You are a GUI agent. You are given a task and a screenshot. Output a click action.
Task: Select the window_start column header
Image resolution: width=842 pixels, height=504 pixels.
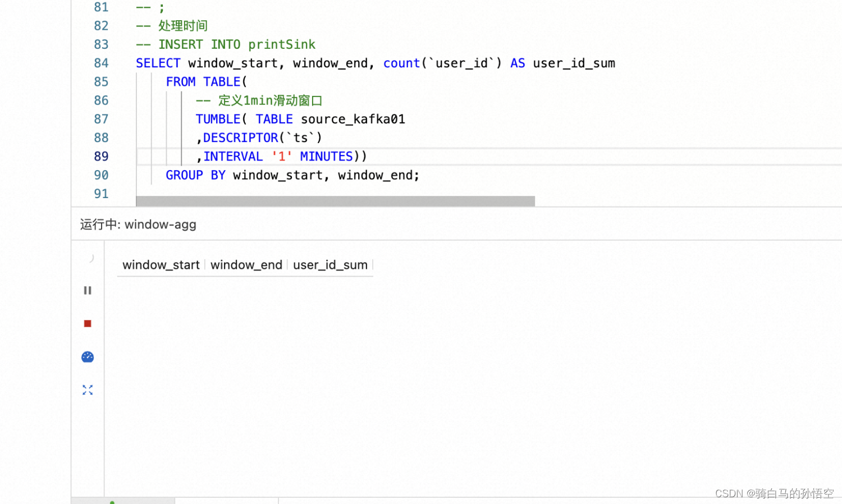(x=161, y=265)
